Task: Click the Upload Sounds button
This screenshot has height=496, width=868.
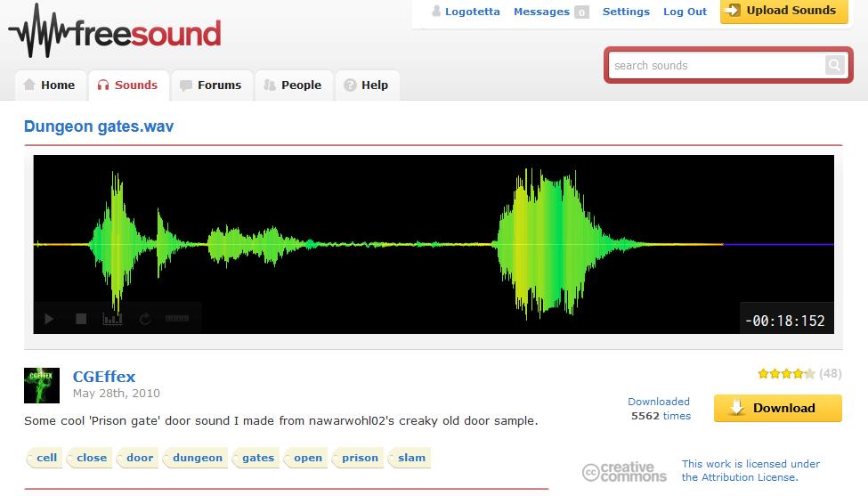Action: (x=783, y=11)
